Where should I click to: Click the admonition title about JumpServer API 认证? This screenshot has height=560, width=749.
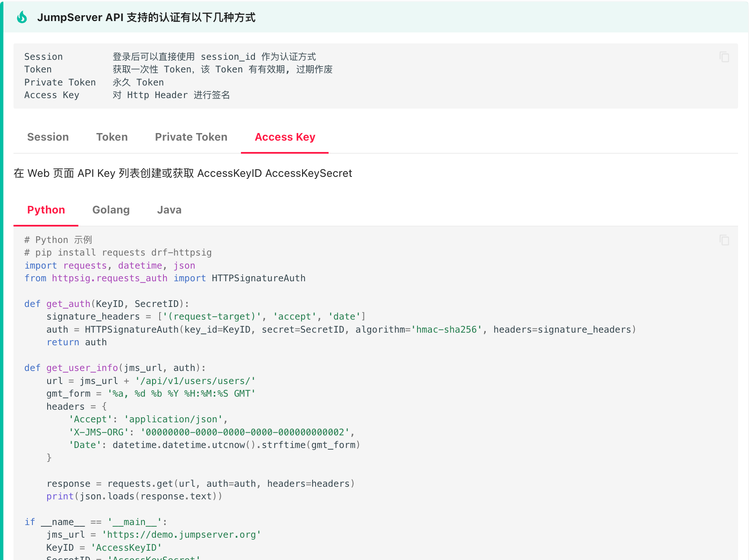(x=146, y=17)
